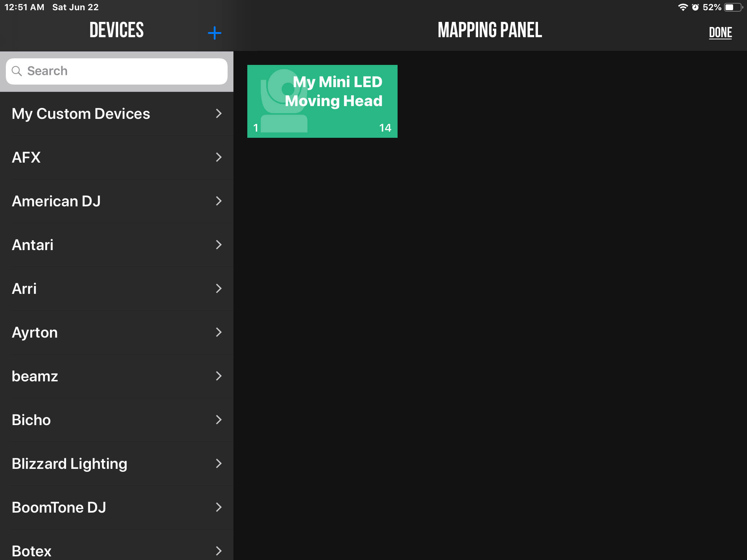Tap end channel number 14 on tile
The height and width of the screenshot is (560, 747).
pyautogui.click(x=385, y=128)
